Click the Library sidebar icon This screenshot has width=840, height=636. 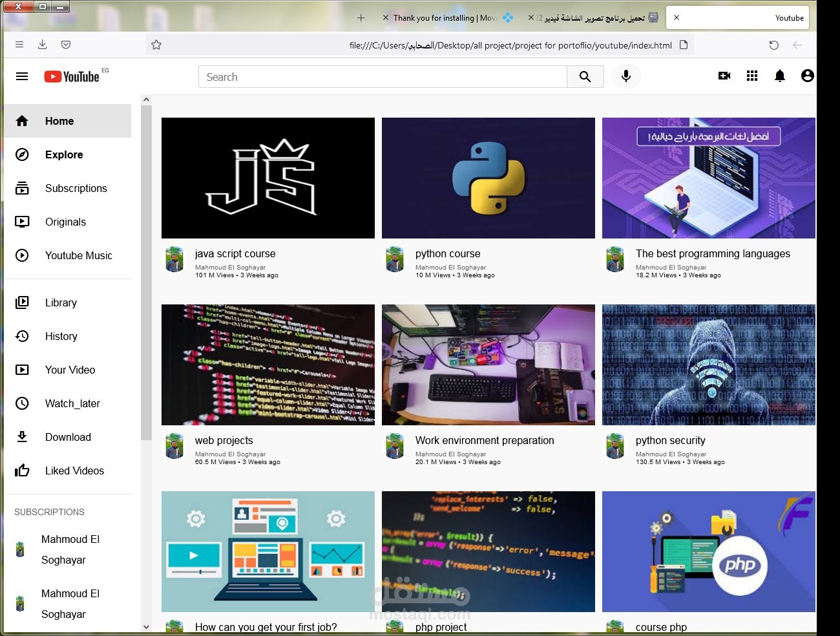pyautogui.click(x=22, y=302)
